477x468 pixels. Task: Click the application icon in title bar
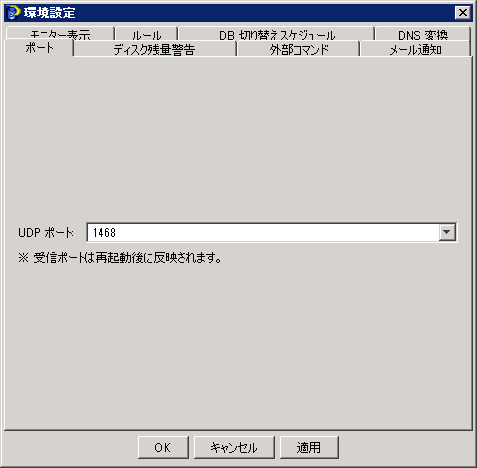[13, 13]
